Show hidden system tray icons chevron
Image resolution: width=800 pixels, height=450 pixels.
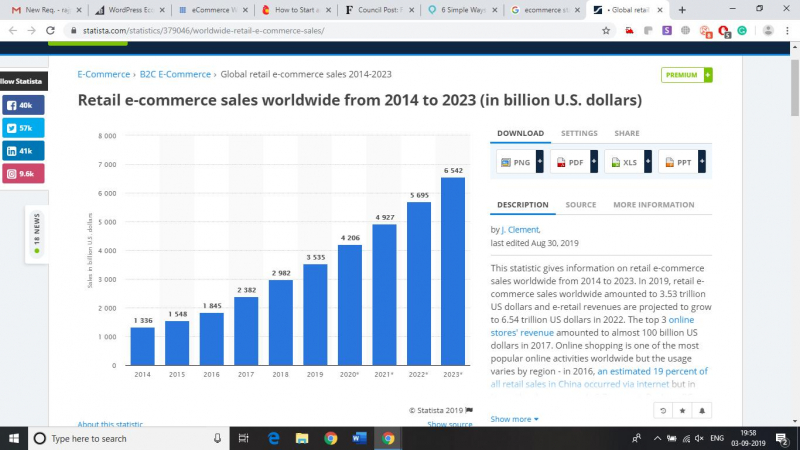(657, 439)
